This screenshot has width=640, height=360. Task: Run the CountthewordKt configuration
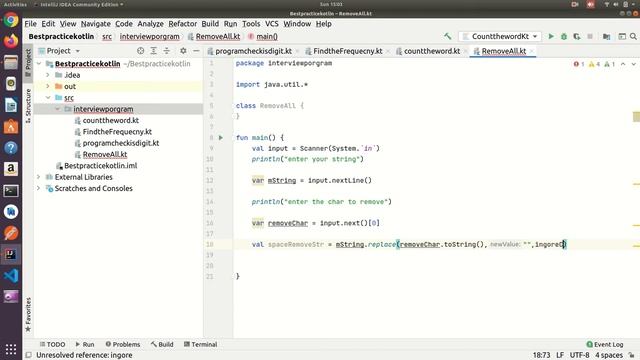click(x=551, y=36)
